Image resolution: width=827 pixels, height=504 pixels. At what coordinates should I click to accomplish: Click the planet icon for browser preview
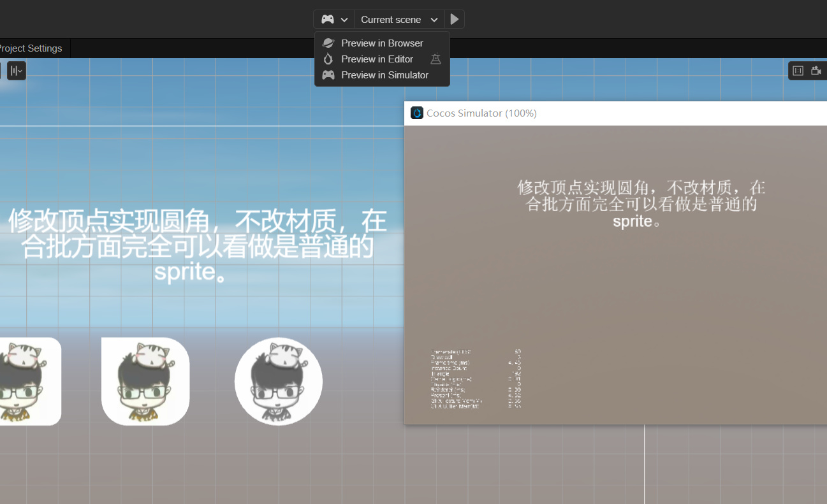click(328, 43)
